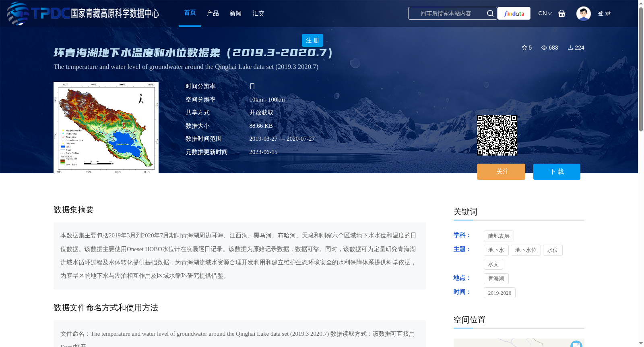Click the 登录 link
Image resolution: width=644 pixels, height=347 pixels.
tap(604, 13)
